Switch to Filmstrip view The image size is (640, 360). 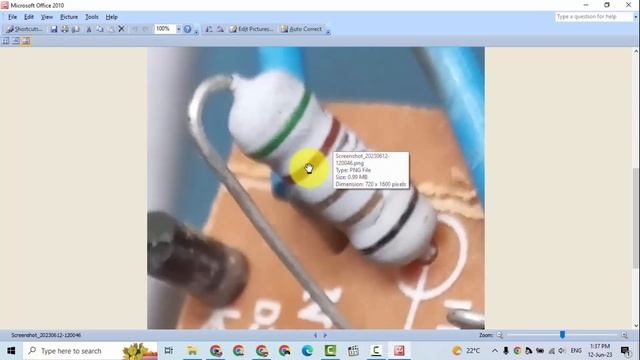point(16,41)
